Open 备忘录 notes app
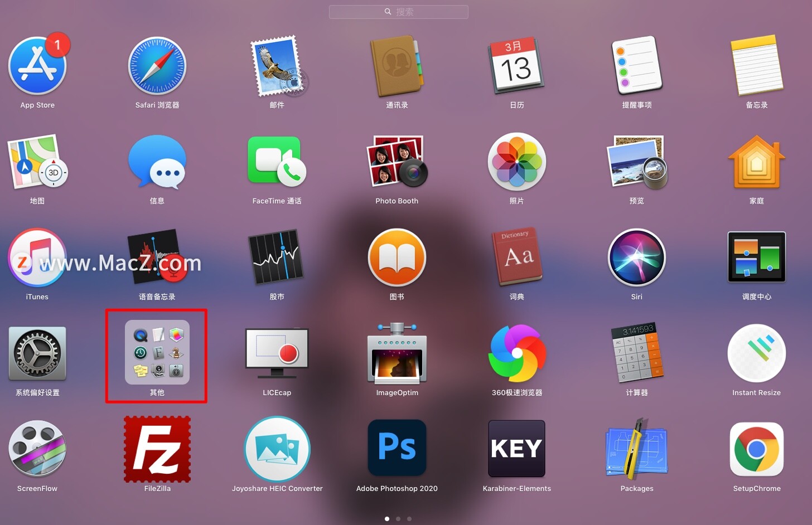Screen dimensions: 812x525 757,66
